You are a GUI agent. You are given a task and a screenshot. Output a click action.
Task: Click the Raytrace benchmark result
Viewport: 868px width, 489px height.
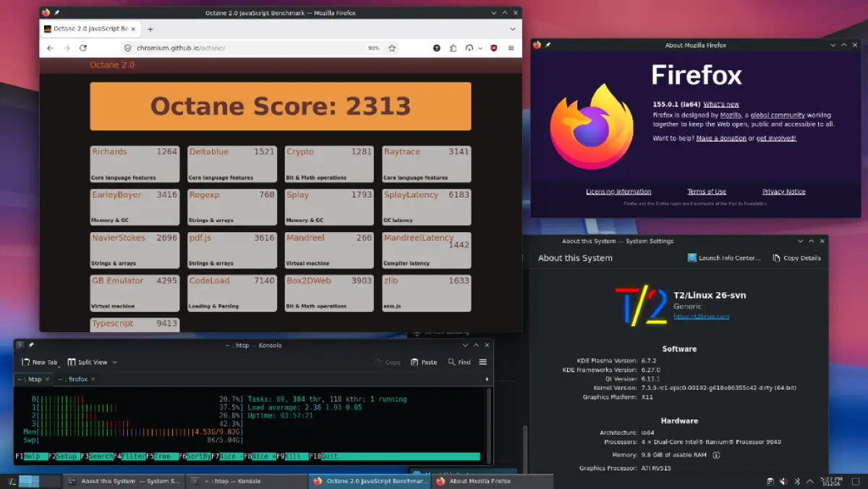tap(427, 164)
